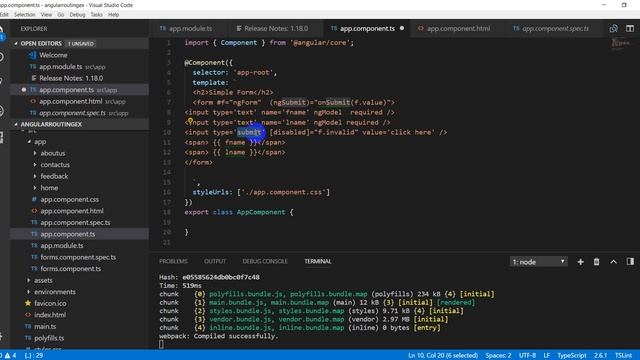This screenshot has width=640, height=360.
Task: Click 'AppComponent' class name in code
Action: [261, 212]
